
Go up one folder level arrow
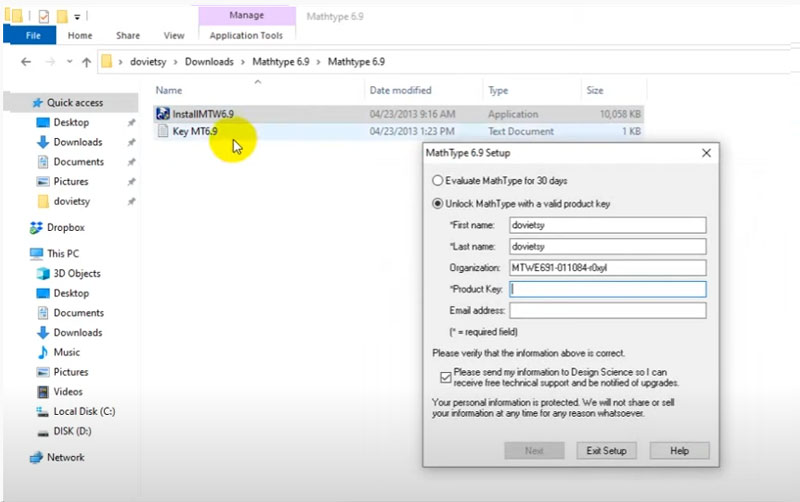click(87, 62)
